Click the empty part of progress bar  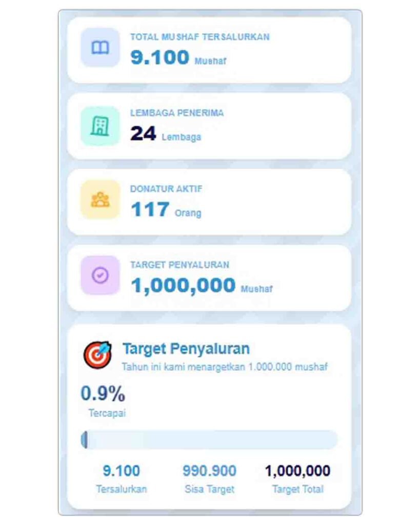pos(210,440)
